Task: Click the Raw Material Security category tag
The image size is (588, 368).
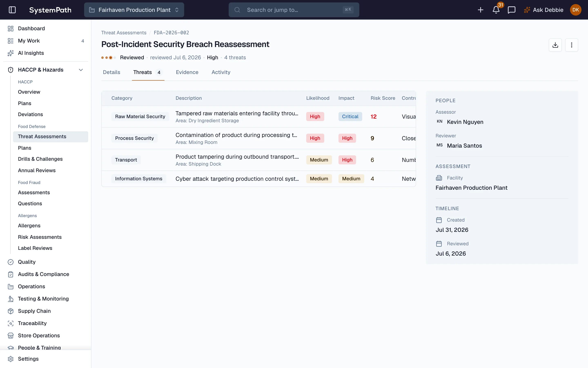Action: click(140, 117)
